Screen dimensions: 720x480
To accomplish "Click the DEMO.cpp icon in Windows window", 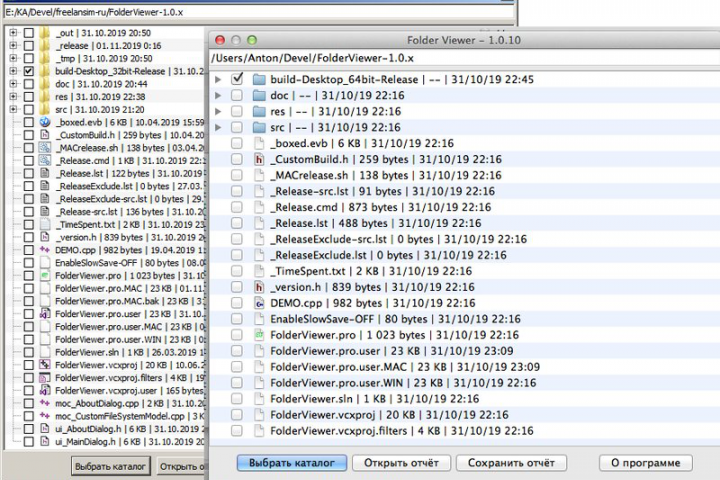I will pos(45,250).
